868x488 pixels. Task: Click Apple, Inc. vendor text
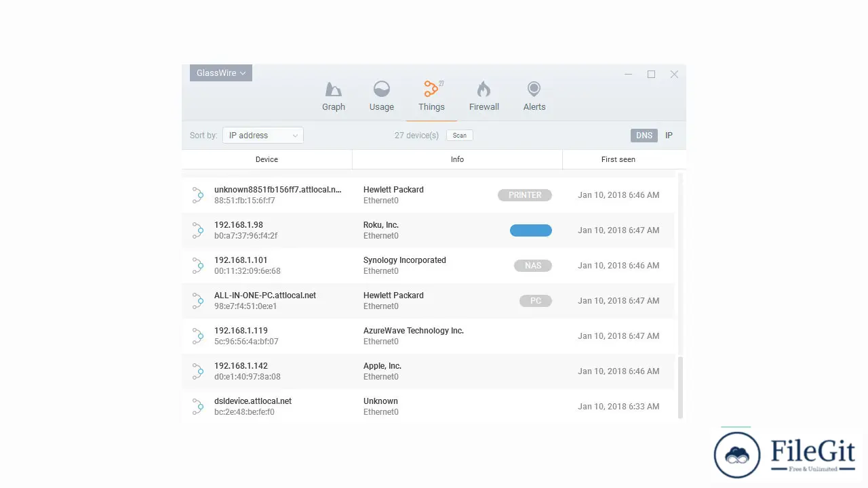[382, 366]
